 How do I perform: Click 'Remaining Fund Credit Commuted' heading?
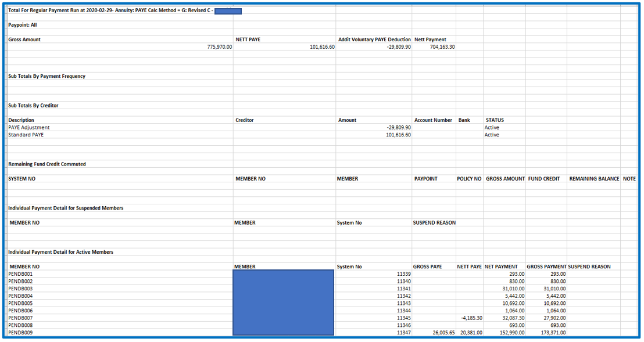(x=47, y=164)
